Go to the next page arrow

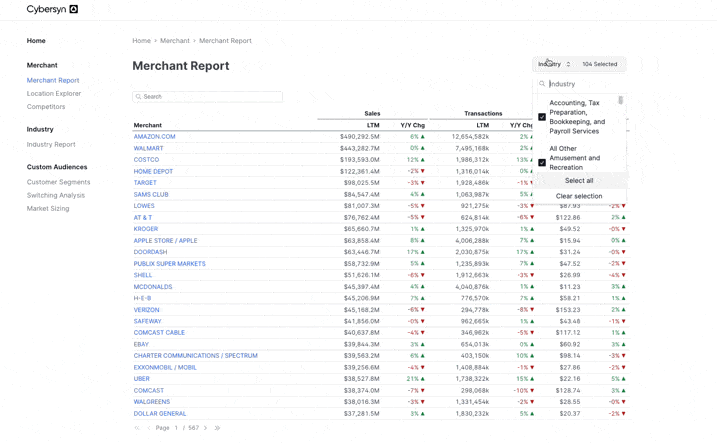tap(205, 428)
